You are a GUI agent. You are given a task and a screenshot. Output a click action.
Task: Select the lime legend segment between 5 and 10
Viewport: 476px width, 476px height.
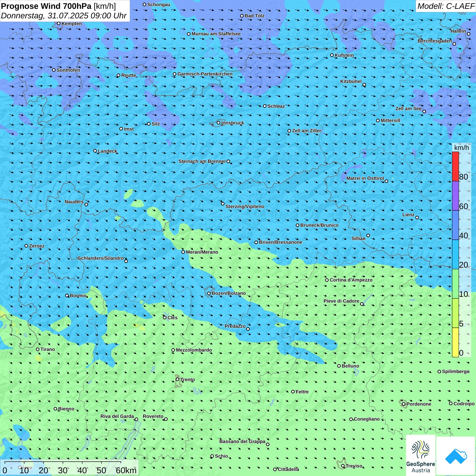(455, 313)
